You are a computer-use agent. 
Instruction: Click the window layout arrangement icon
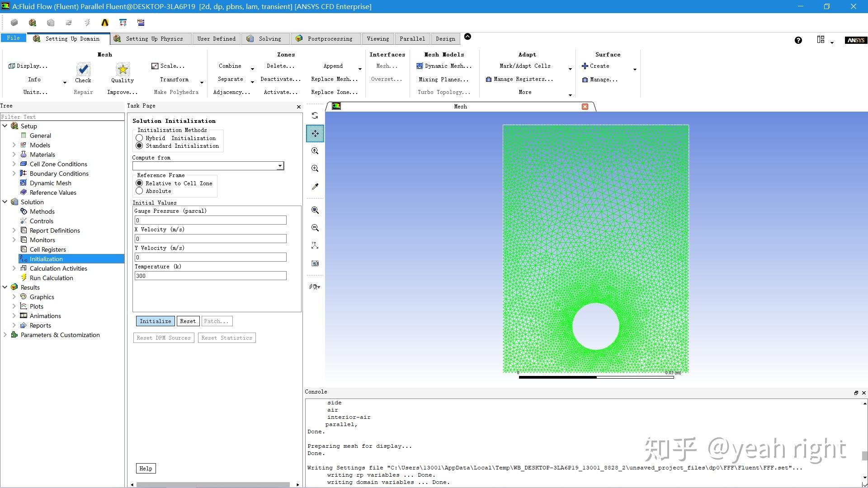(821, 40)
